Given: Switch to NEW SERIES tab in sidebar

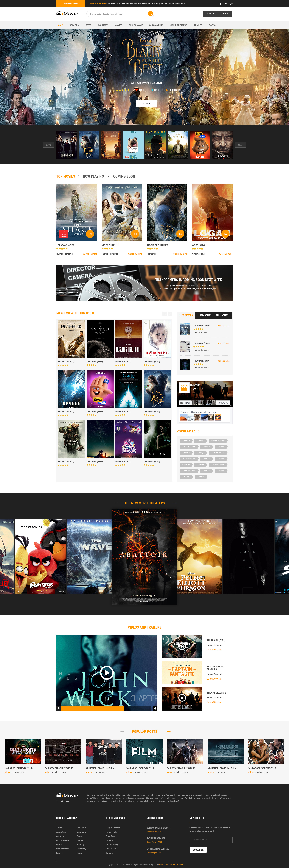Looking at the screenshot, I should [x=205, y=315].
